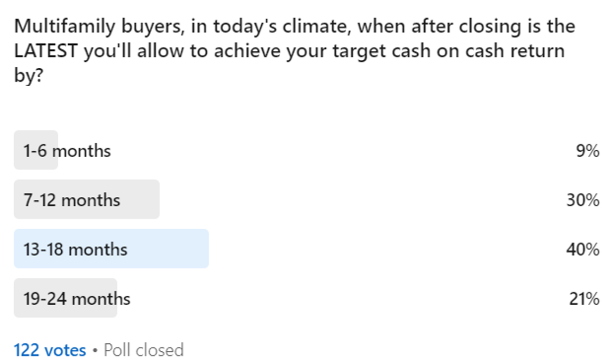Click the 40% result value
This screenshot has width=613, height=364.
click(x=582, y=249)
